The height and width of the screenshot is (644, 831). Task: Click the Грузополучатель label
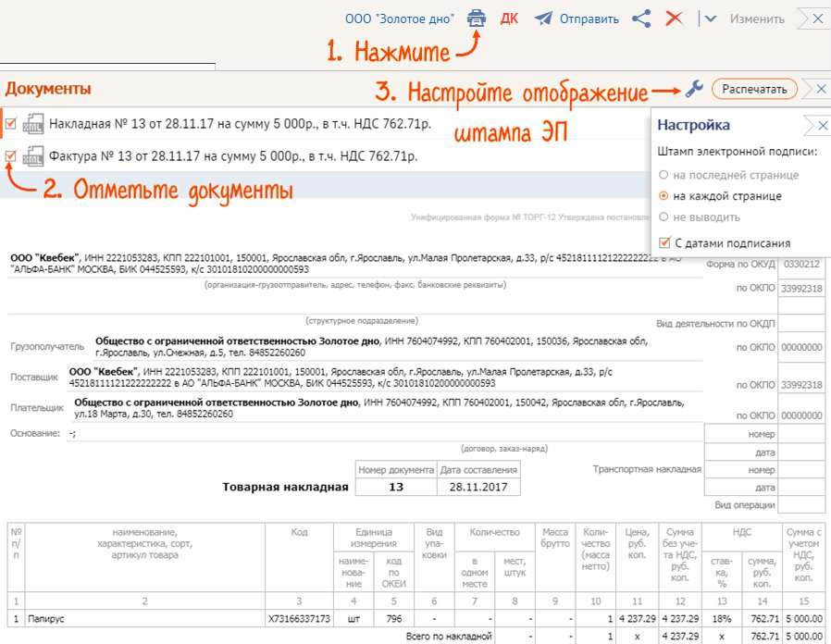(x=47, y=347)
